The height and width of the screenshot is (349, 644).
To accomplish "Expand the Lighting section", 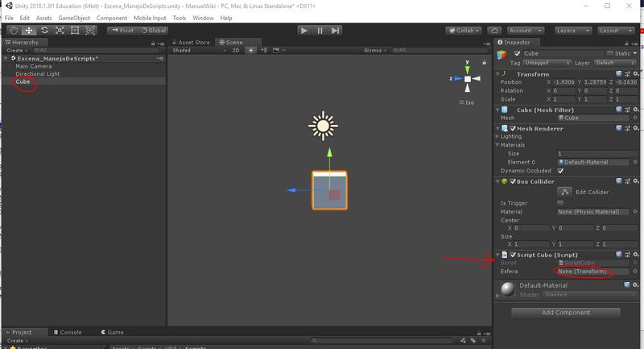I will pyautogui.click(x=497, y=136).
